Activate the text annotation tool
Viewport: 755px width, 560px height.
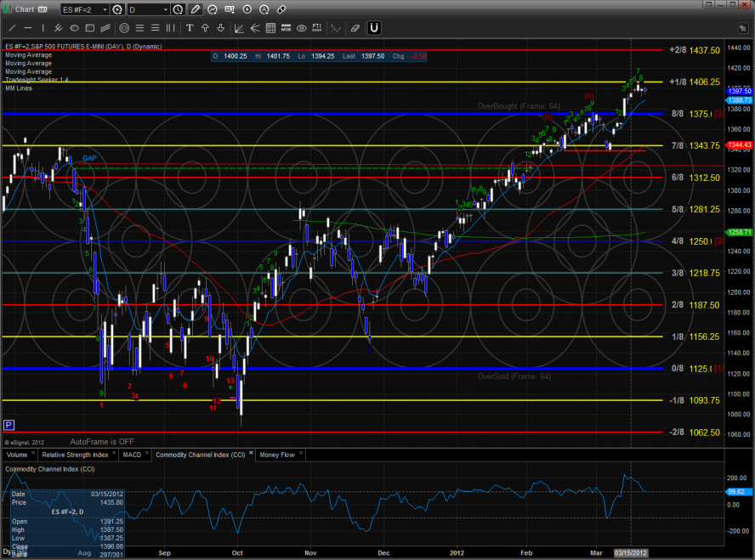coord(190,28)
